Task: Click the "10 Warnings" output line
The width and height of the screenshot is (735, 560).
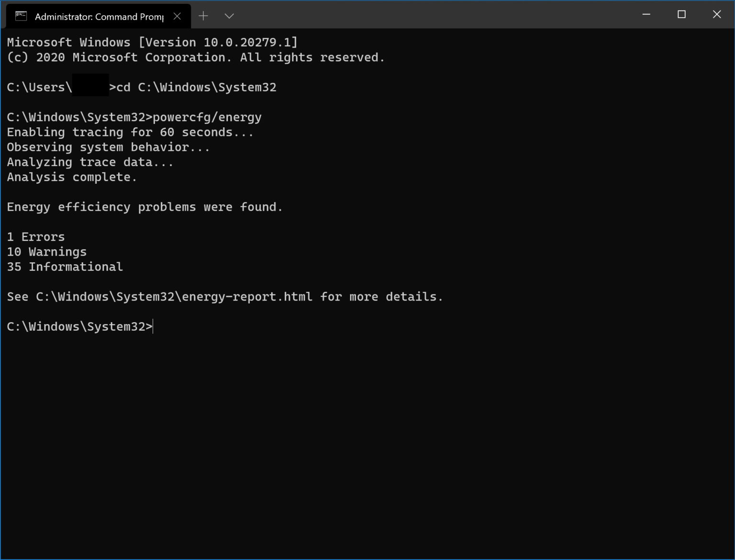Action: click(47, 252)
